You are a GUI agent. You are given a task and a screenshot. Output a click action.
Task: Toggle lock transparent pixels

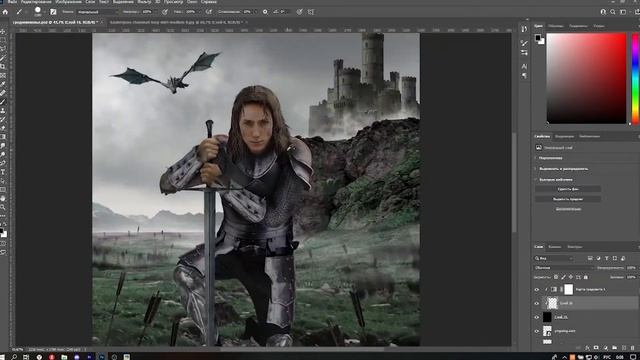[556, 277]
